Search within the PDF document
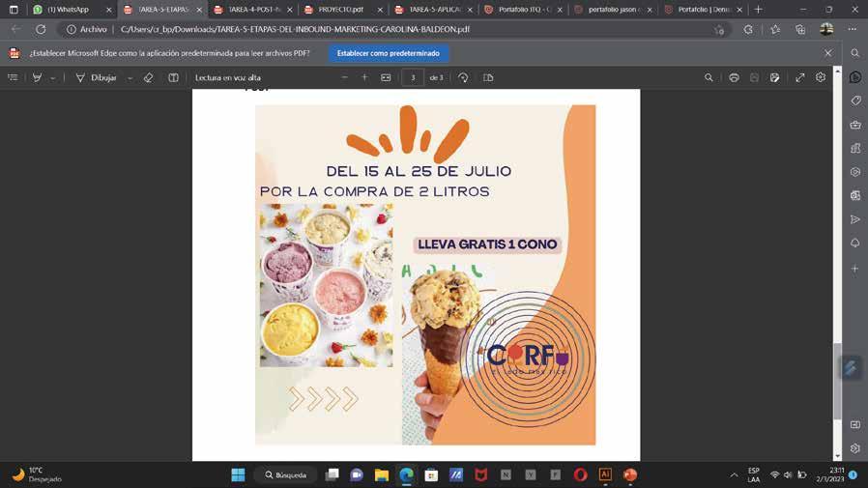This screenshot has height=488, width=868. (x=709, y=78)
